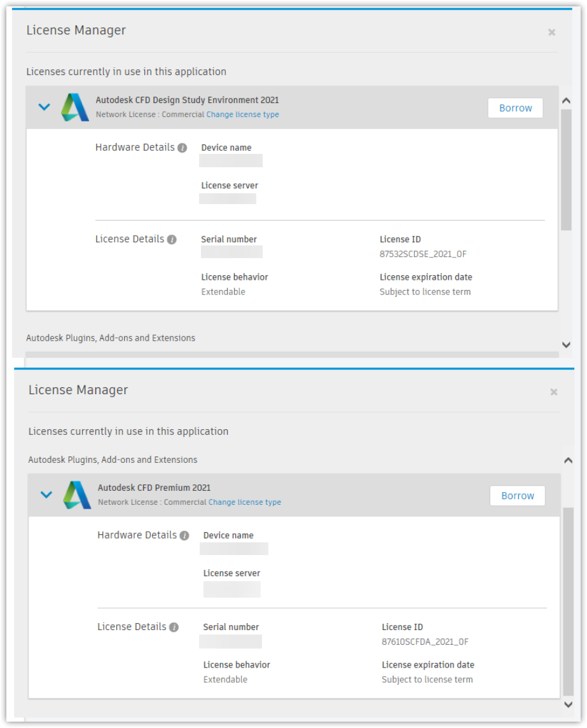
Task: Click Autodesk CFD Design Study Environment 2021 title
Action: coord(187,100)
